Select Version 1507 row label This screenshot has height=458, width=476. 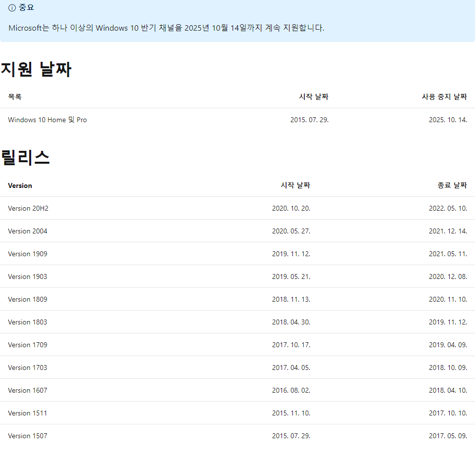point(28,436)
